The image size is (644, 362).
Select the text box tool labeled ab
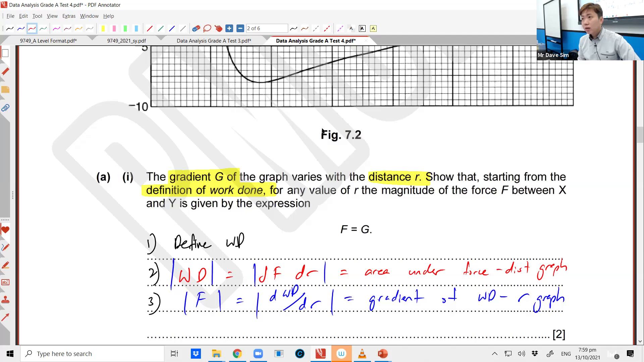tap(5, 282)
